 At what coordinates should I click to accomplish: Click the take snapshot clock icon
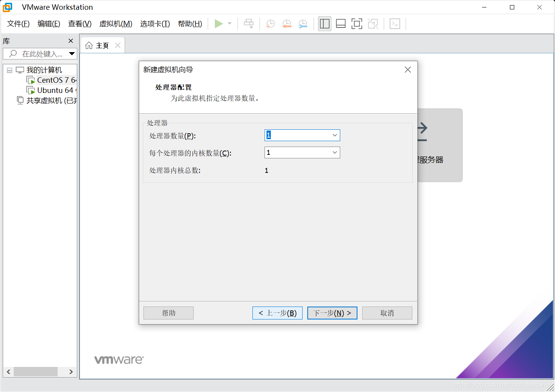click(x=270, y=24)
